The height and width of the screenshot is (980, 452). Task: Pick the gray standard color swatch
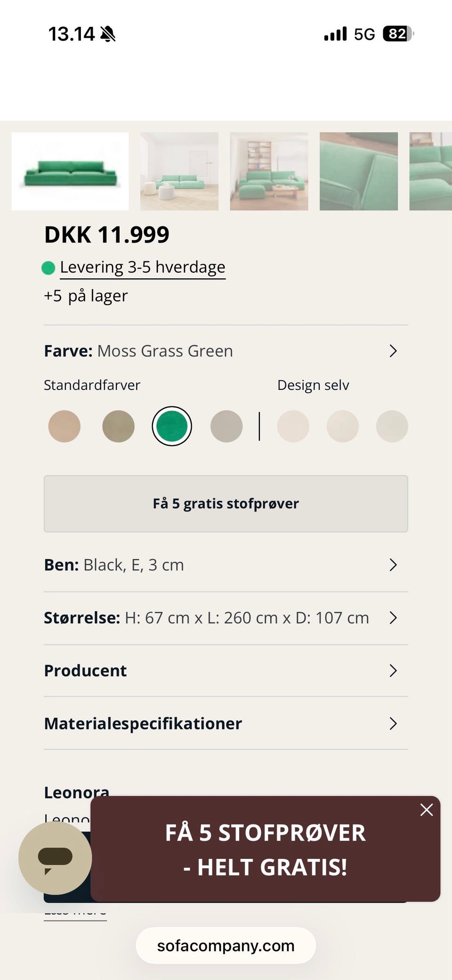(x=226, y=426)
